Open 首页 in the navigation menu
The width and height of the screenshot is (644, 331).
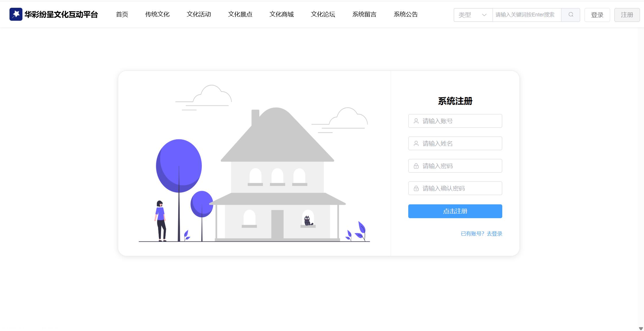pos(122,14)
